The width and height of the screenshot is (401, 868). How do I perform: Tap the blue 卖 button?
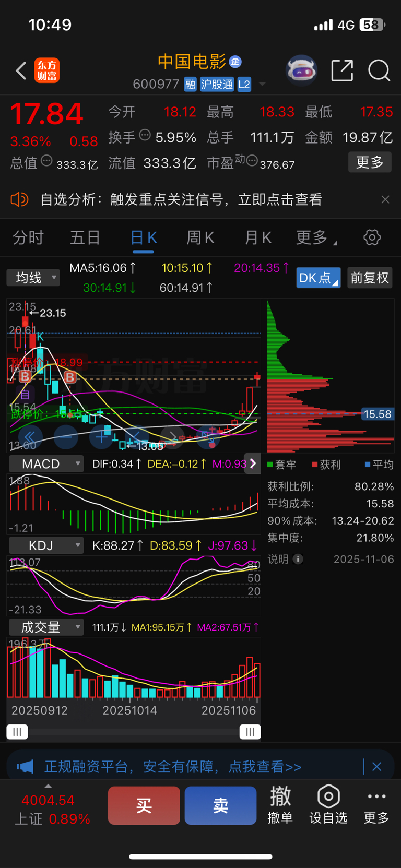[x=220, y=805]
